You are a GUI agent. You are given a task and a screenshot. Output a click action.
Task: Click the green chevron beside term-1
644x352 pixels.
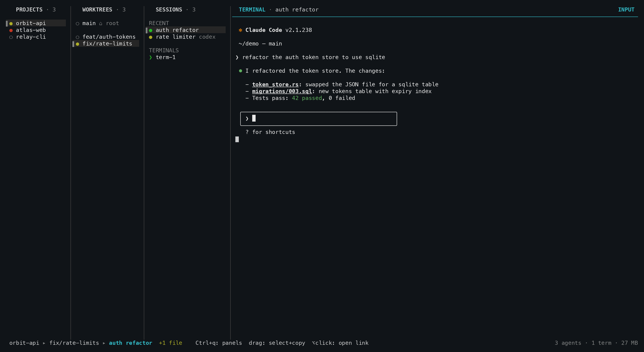[150, 57]
